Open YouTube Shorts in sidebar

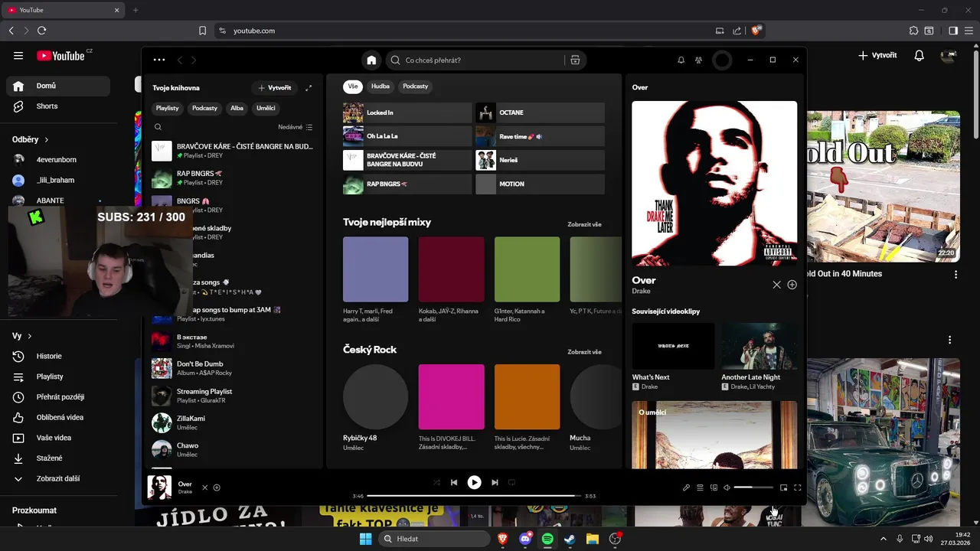(x=57, y=106)
